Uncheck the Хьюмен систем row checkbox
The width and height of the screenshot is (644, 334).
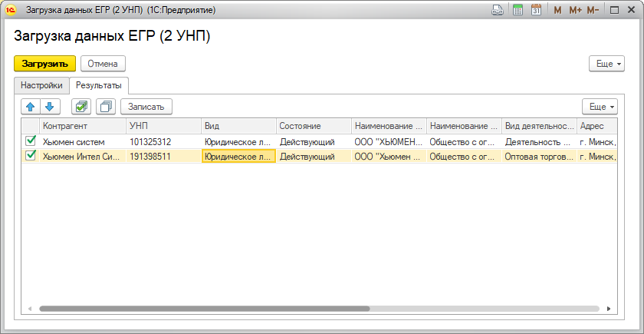point(31,141)
